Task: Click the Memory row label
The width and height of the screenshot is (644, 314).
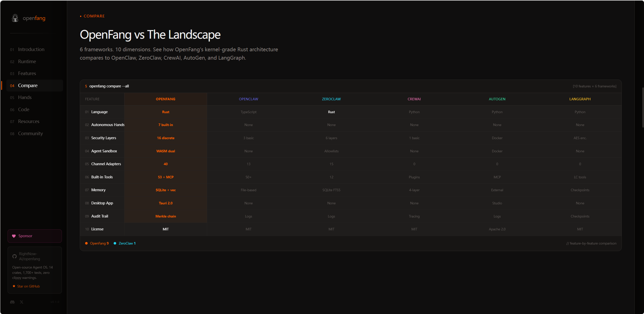Action: (x=98, y=190)
